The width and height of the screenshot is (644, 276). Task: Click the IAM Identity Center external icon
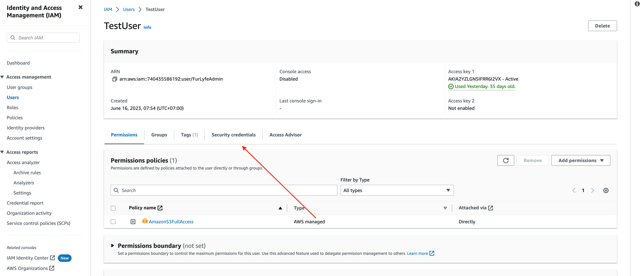pyautogui.click(x=52, y=258)
